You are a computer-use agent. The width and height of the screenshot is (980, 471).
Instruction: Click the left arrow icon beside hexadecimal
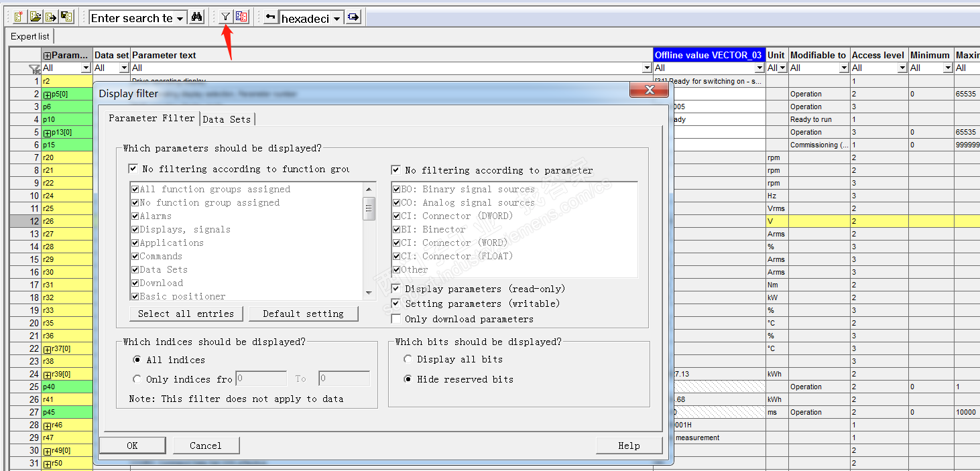click(x=270, y=17)
